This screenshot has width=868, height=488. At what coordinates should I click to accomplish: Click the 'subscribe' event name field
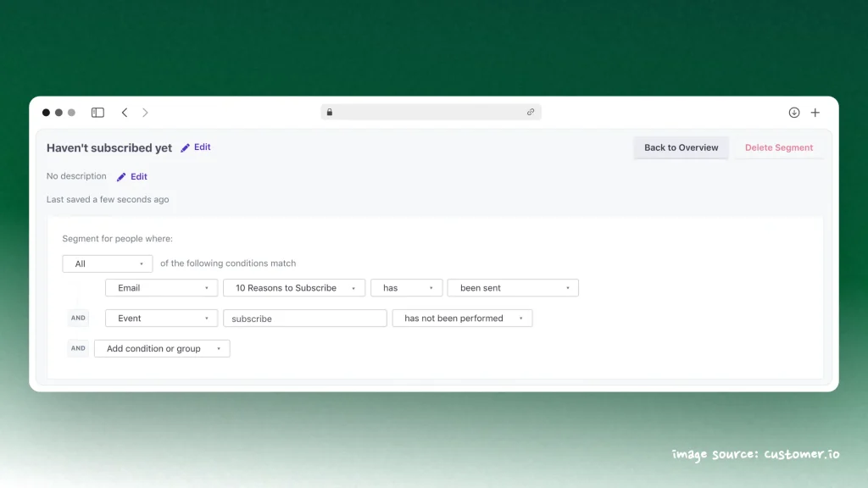pos(305,318)
